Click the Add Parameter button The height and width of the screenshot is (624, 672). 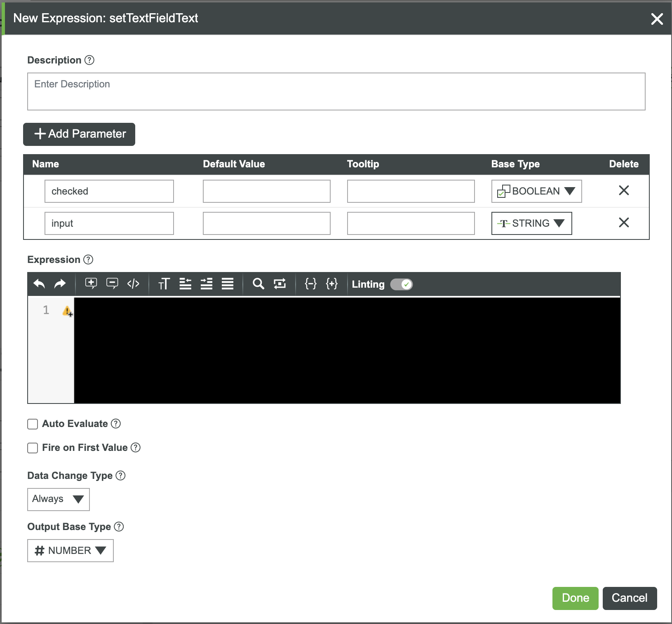79,134
